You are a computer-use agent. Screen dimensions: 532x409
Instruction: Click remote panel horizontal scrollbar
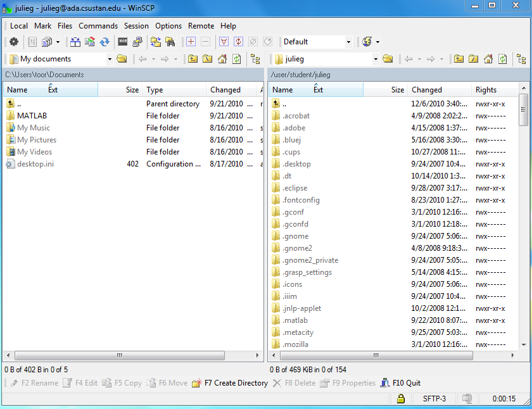(x=376, y=355)
